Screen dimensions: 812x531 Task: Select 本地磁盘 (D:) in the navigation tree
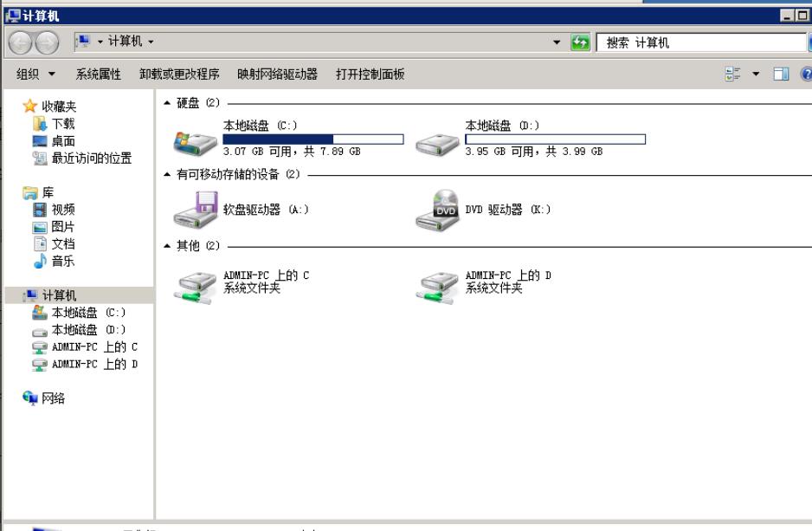coord(79,329)
